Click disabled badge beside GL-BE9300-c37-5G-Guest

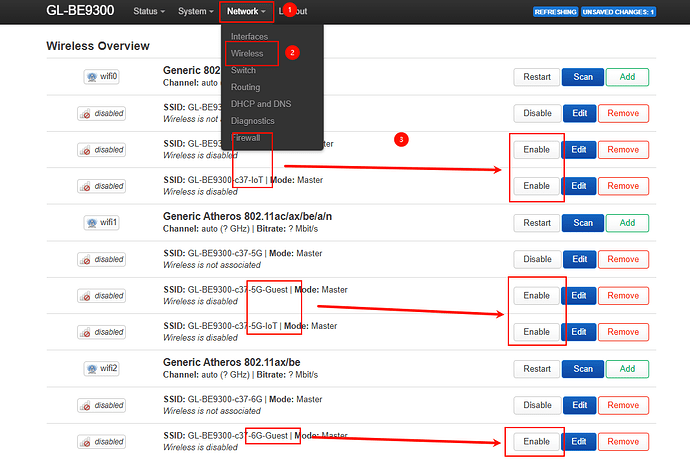(x=102, y=295)
